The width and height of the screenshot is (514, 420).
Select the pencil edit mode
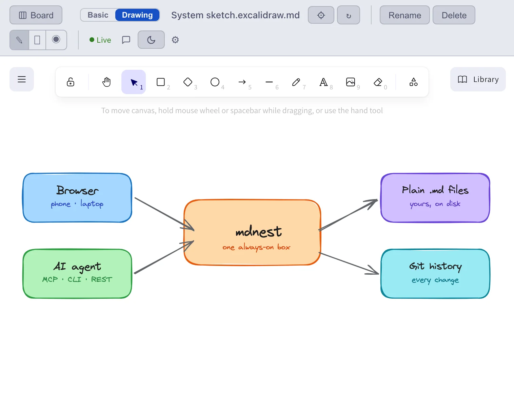click(x=19, y=40)
